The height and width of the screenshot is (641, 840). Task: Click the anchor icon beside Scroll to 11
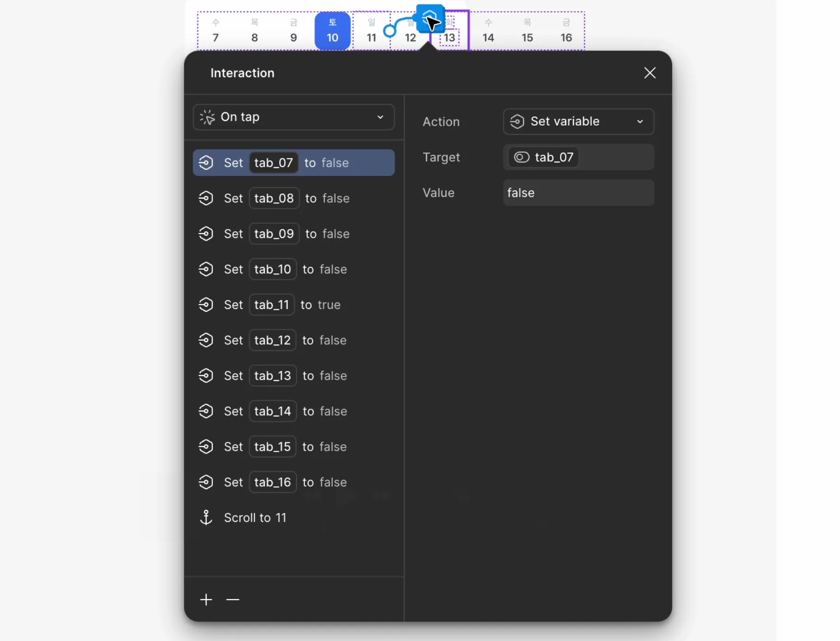(x=206, y=518)
